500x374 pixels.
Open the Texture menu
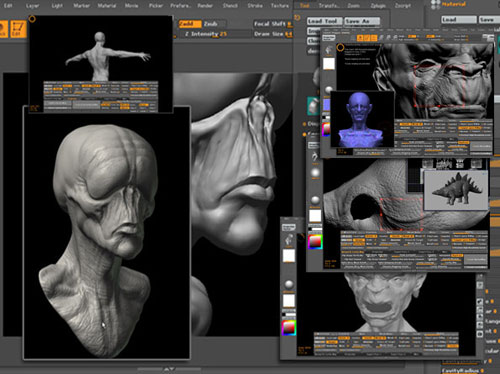[280, 6]
